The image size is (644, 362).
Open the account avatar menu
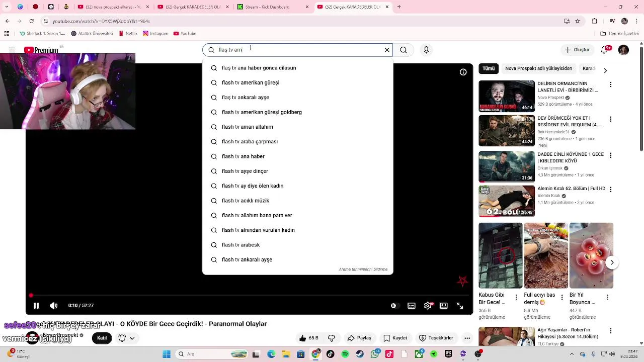point(623,50)
